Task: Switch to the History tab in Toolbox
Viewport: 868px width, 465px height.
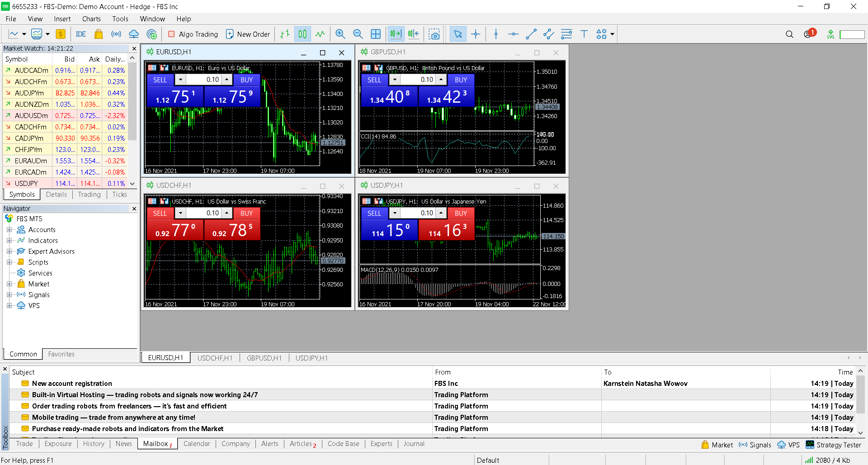Action: click(x=94, y=444)
